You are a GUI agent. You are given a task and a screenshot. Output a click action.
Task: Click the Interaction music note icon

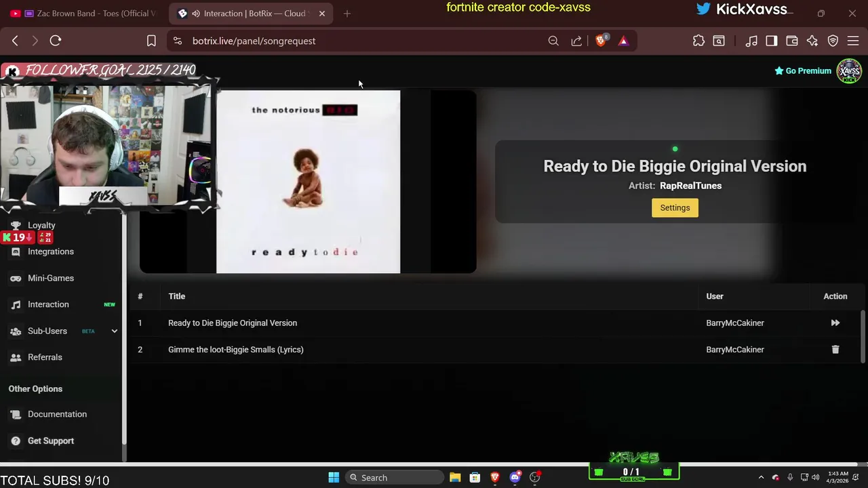click(x=16, y=304)
